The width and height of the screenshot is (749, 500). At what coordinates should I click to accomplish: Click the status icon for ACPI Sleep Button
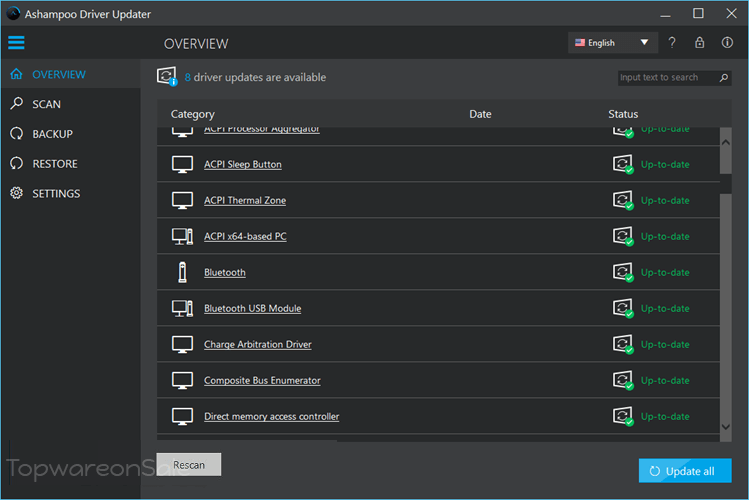(623, 164)
